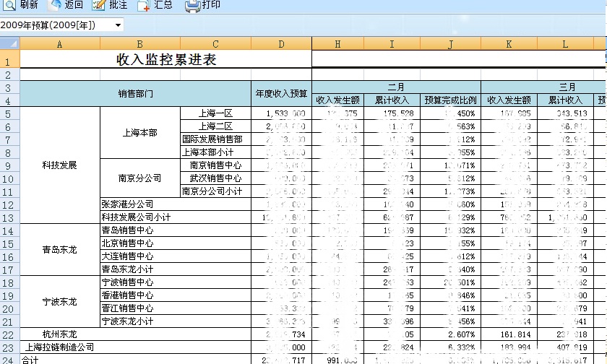Click the 刷新 refresh magnifier icon

pos(9,5)
